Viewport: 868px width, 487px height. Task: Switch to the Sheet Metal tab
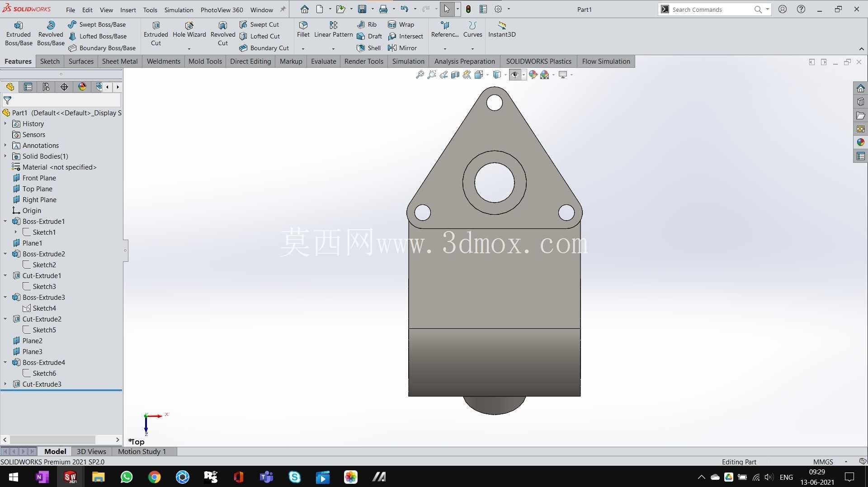[x=120, y=61]
